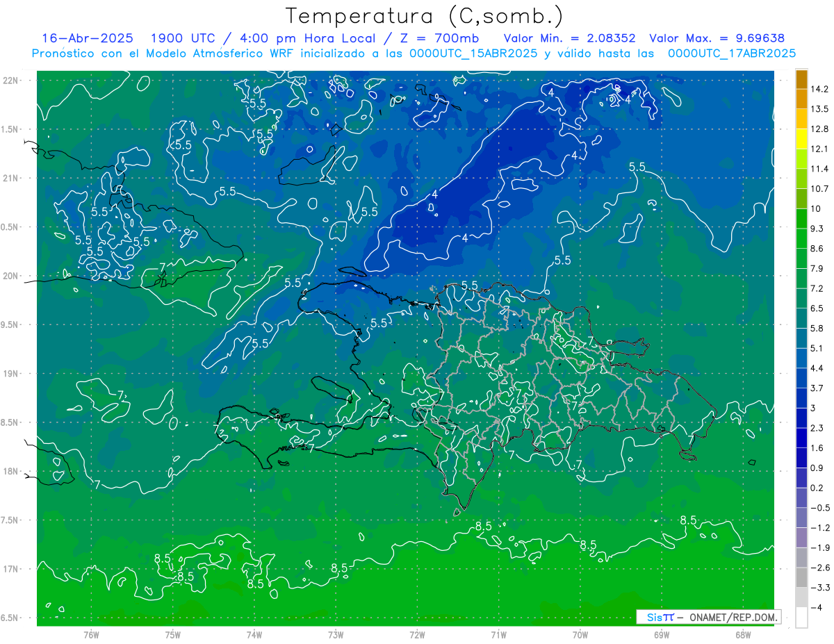Click the '69W' longitude axis label

[x=662, y=634]
